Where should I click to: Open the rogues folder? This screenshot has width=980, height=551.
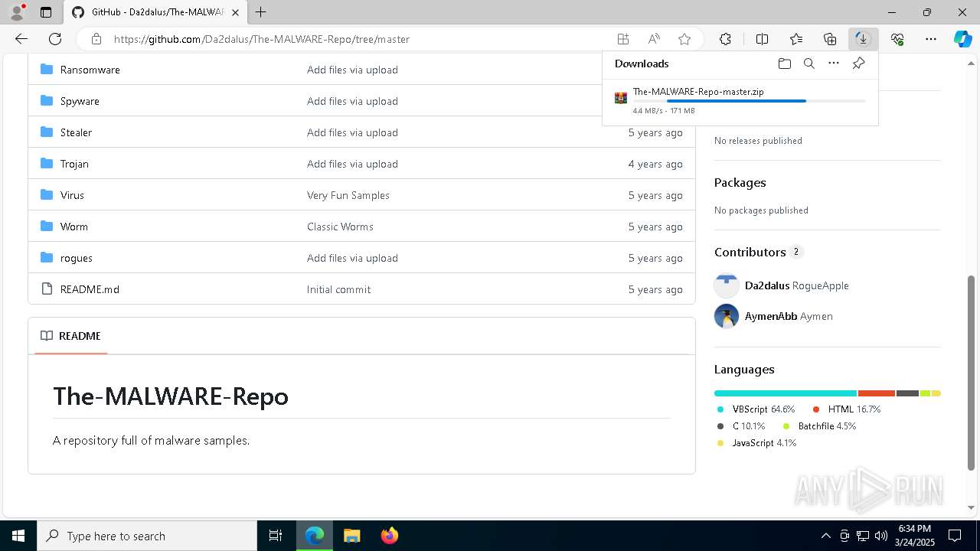pos(77,258)
